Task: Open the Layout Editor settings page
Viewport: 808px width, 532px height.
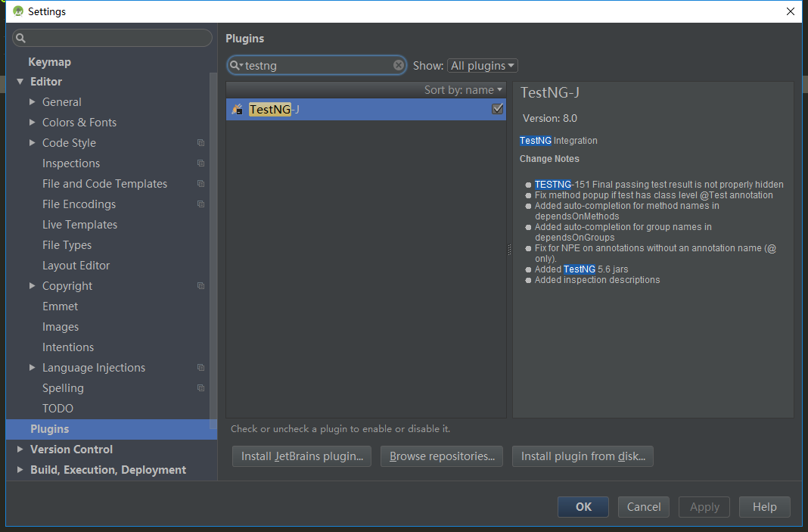Action: [76, 266]
